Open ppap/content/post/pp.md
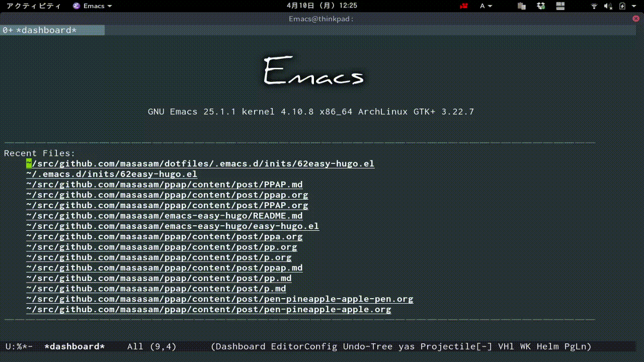The height and width of the screenshot is (362, 644). coord(159,278)
